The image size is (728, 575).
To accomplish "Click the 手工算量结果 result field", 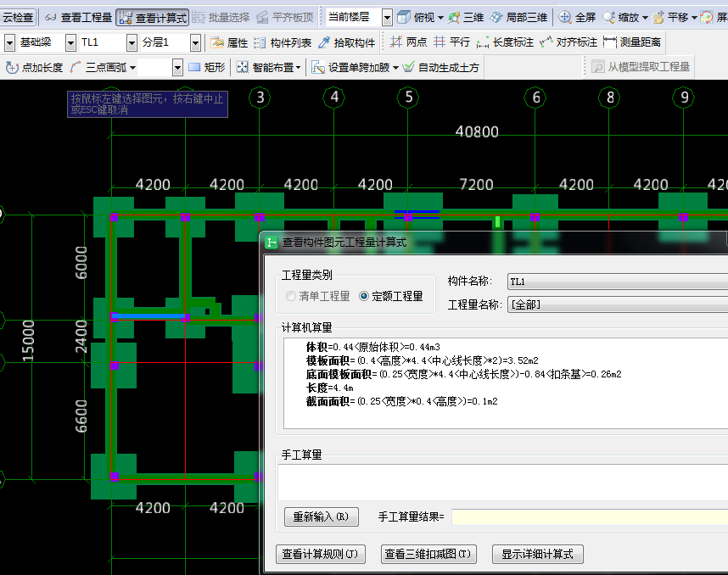I will [x=590, y=517].
